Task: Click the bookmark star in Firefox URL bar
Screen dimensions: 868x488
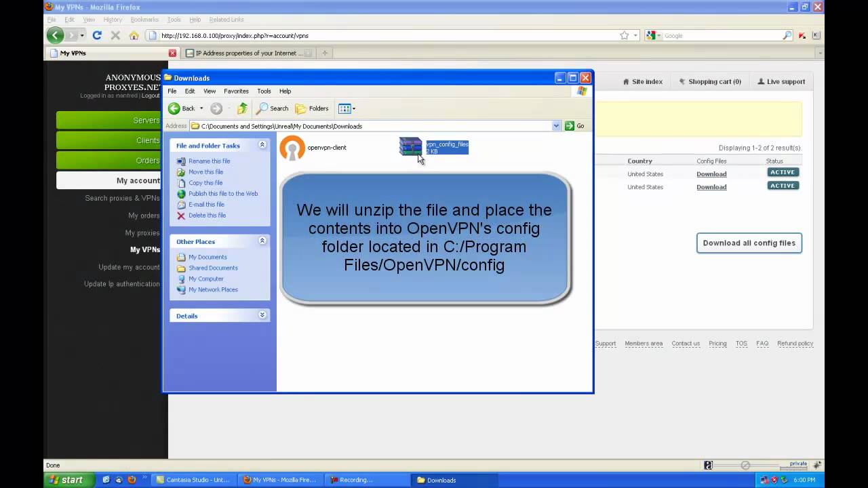Action: [625, 35]
